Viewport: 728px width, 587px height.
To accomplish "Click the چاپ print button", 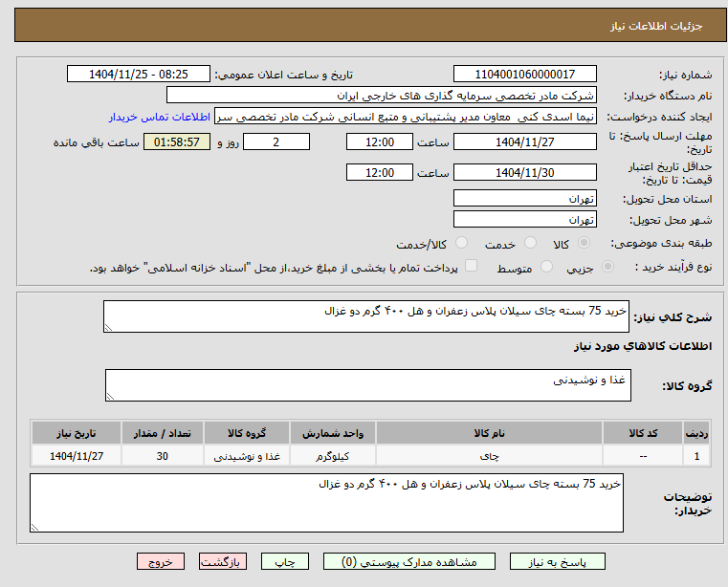I will [285, 561].
